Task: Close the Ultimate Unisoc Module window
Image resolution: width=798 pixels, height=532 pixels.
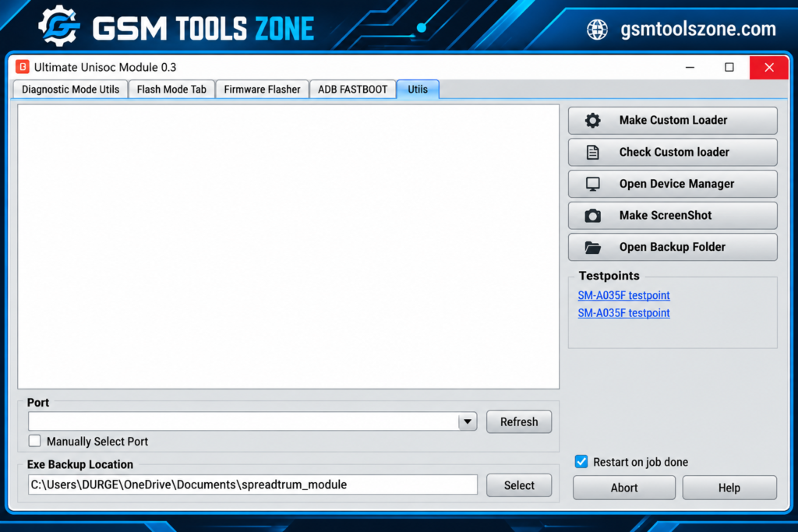Action: (769, 67)
